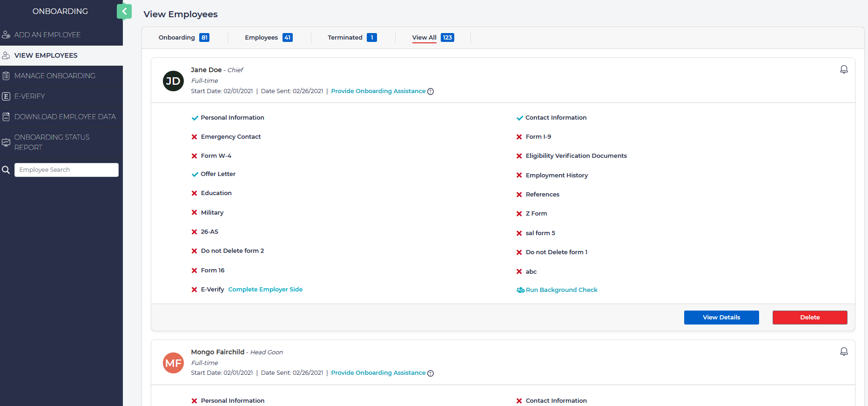Go to Manage Onboarding in sidebar
868x406 pixels.
pos(54,76)
